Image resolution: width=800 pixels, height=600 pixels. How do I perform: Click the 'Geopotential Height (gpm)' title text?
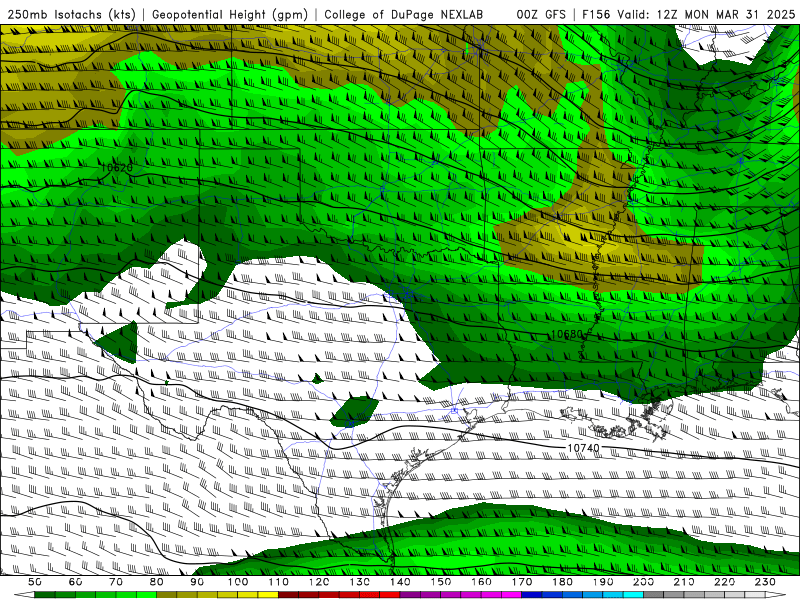pyautogui.click(x=230, y=15)
